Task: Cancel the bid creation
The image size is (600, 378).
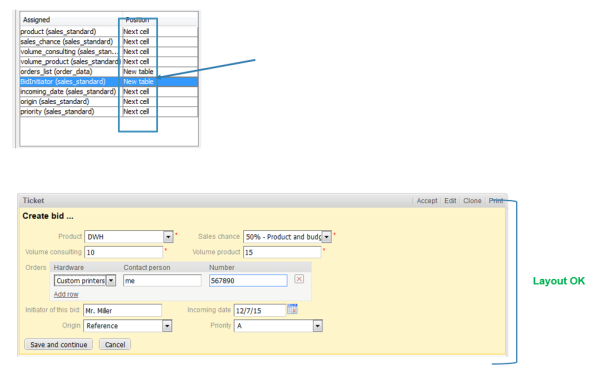Action: 115,344
